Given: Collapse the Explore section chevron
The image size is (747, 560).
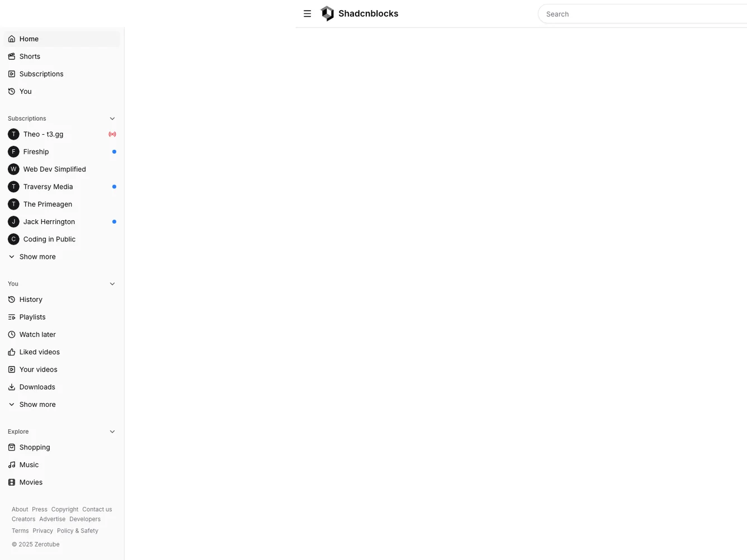Looking at the screenshot, I should click(x=112, y=431).
